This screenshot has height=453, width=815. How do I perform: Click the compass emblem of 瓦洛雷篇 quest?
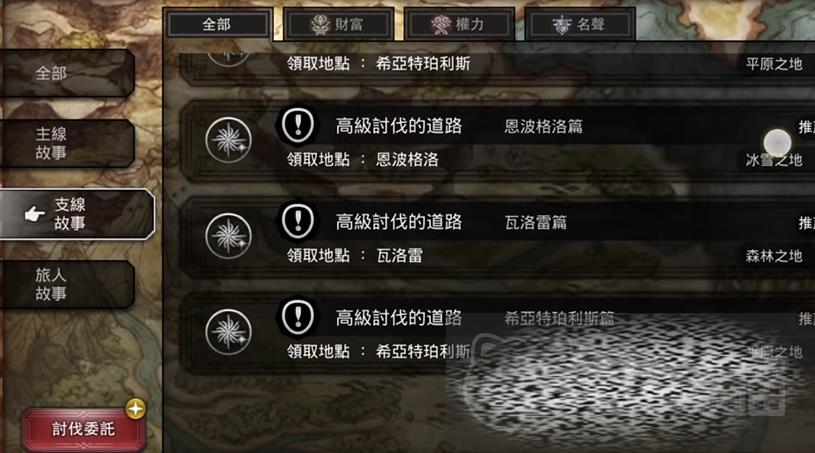click(x=229, y=236)
